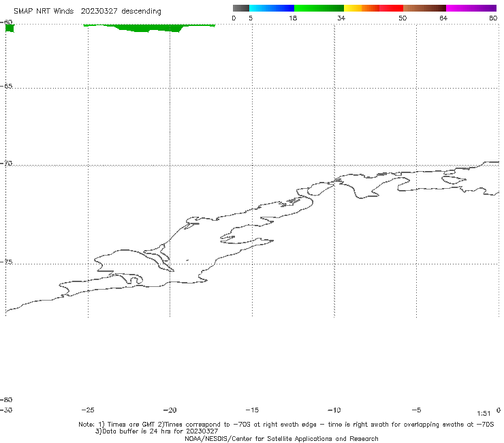Click the 'NOAA/NESDIS/Center for Satellite Applications and Research' credit
This screenshot has width=504, height=443.
(x=281, y=438)
